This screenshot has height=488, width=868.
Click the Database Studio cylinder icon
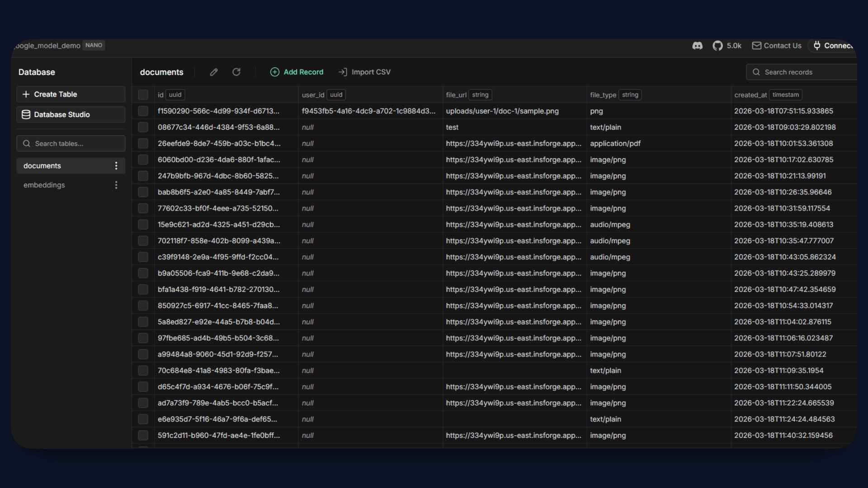[26, 115]
